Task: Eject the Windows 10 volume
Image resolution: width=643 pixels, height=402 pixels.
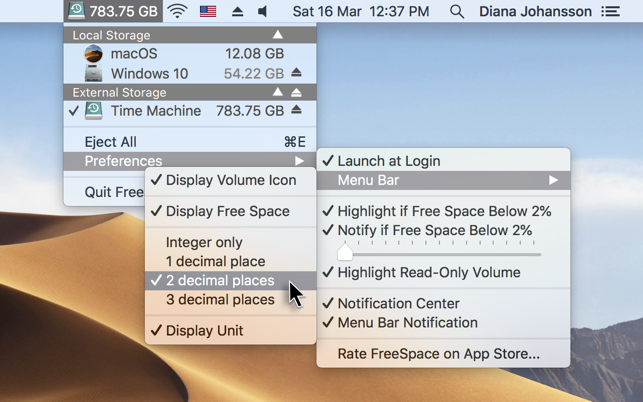Action: point(296,73)
